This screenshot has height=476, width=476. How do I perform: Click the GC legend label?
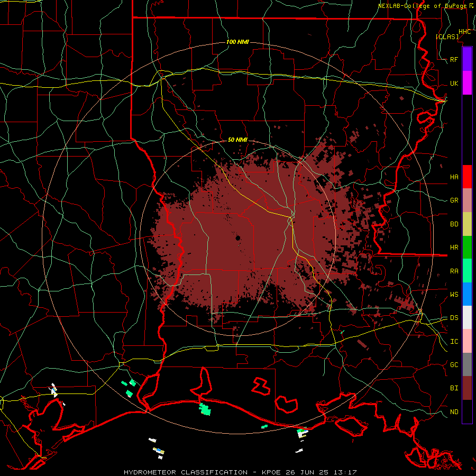tap(454, 365)
